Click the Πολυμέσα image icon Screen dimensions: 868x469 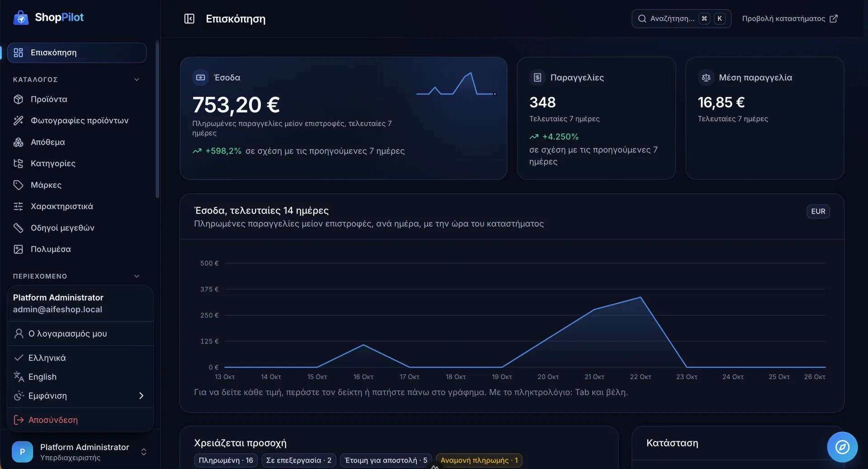click(x=18, y=249)
